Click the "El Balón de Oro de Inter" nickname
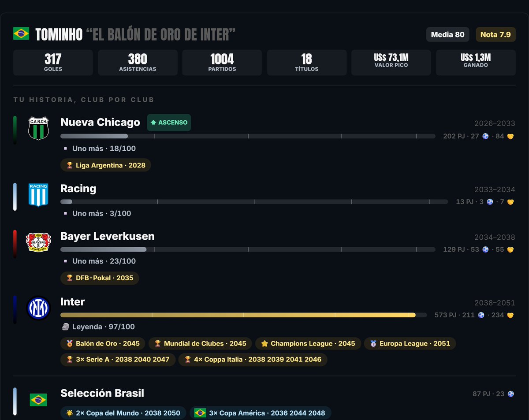 161,34
